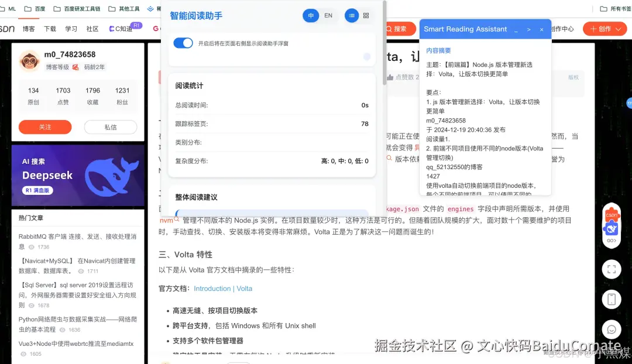This screenshot has width=632, height=364.
Task: Open author name m0_74823658 profile
Action: (70, 54)
